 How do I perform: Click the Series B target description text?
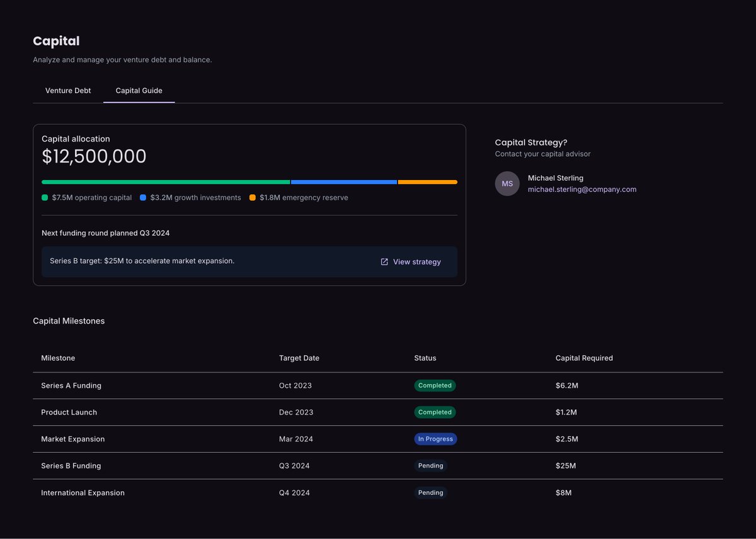point(142,261)
